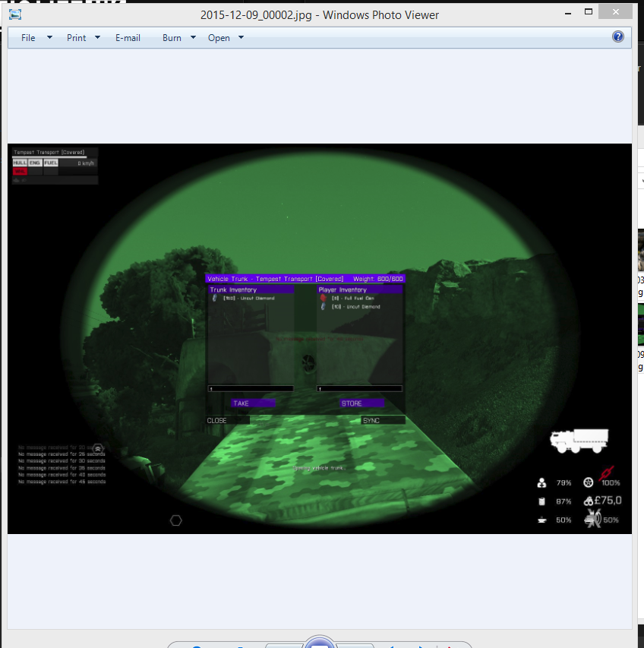Click the Trunk Inventory header
644x648 pixels.
point(251,289)
